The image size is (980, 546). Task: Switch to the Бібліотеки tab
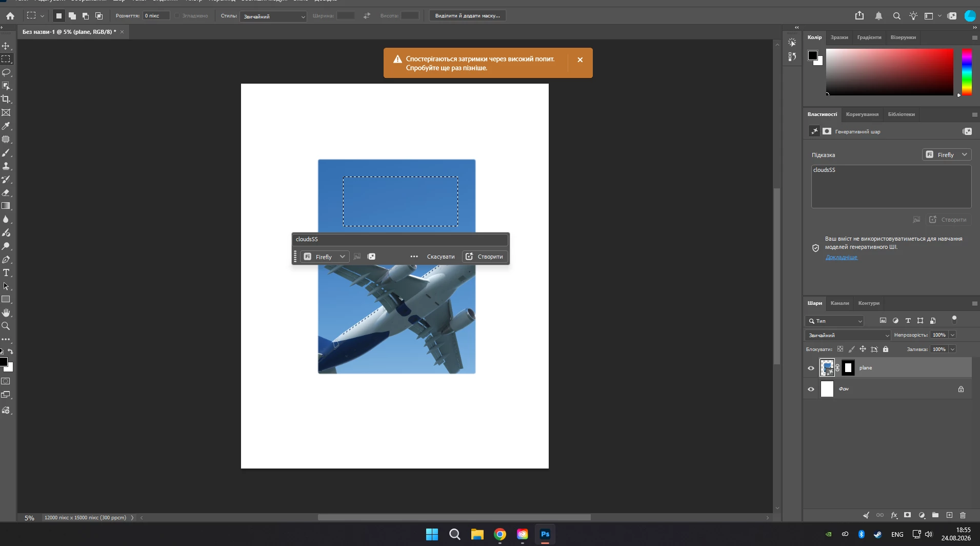coord(902,114)
